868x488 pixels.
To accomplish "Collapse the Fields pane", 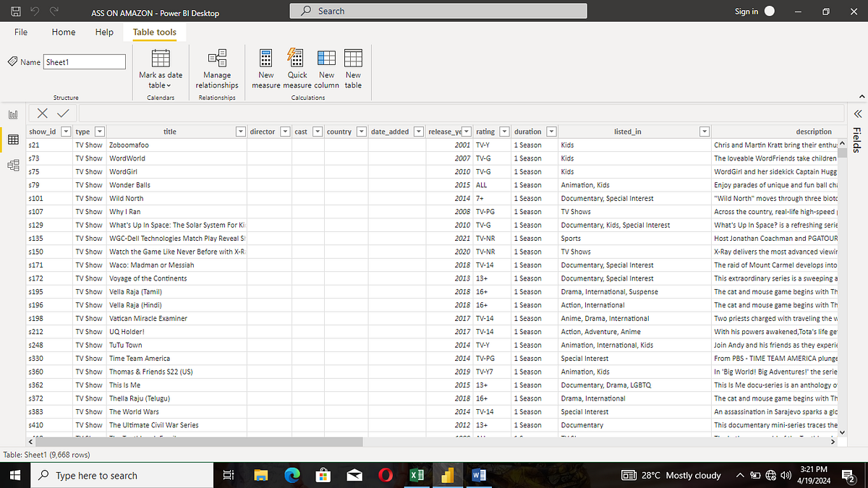I will coord(857,114).
